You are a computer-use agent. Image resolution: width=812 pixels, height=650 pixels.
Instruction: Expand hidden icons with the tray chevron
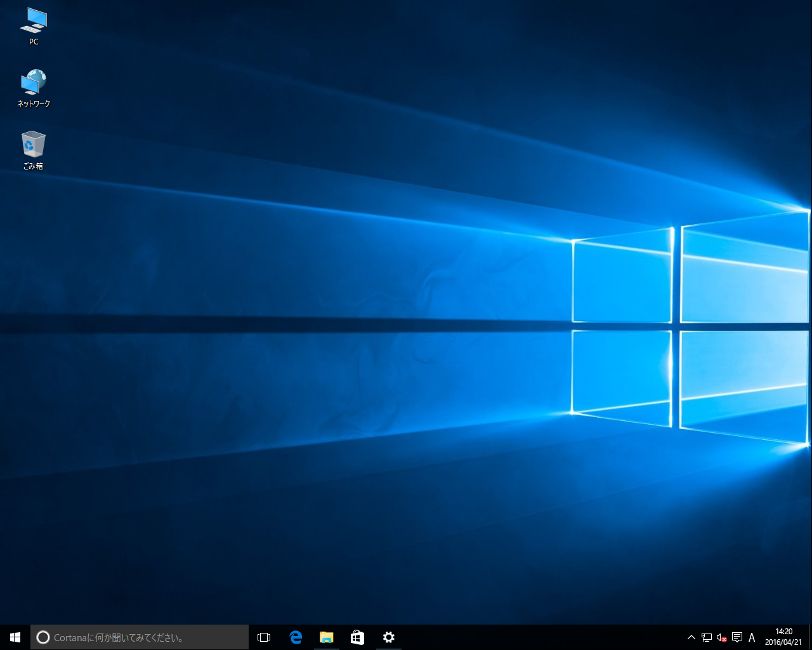tap(691, 637)
